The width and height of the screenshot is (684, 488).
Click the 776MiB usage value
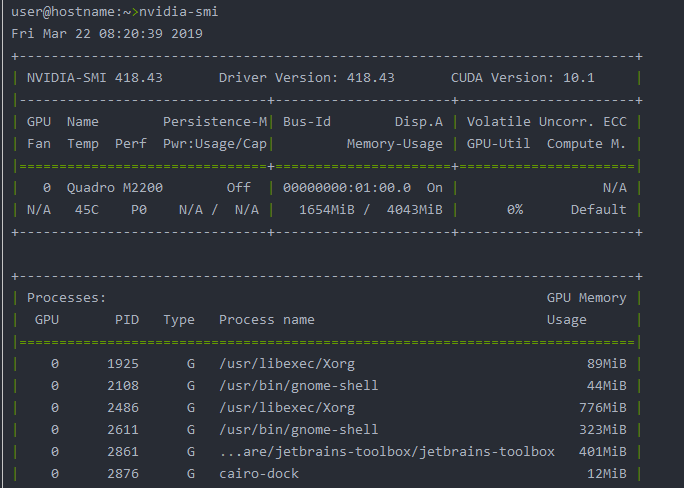point(603,407)
